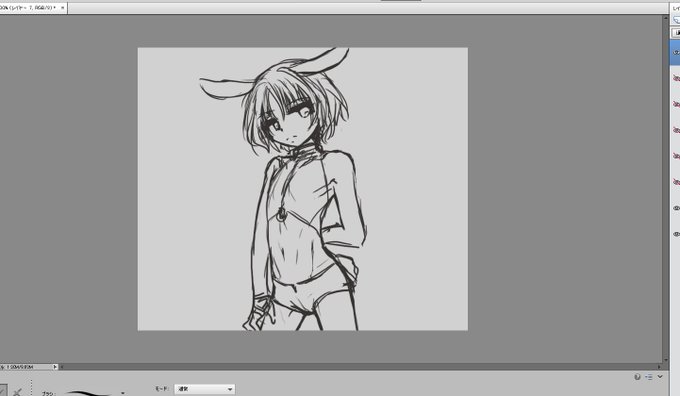Click the horizontal scrollbar left arrow

62,367
